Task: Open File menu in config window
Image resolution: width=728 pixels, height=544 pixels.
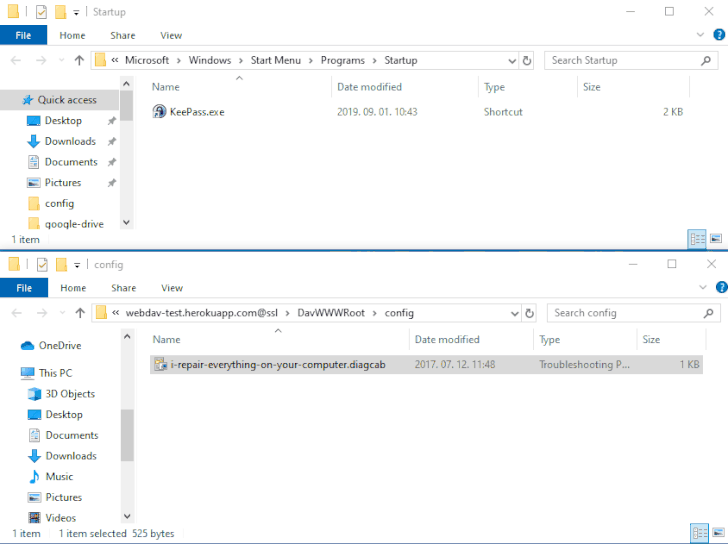Action: (24, 288)
